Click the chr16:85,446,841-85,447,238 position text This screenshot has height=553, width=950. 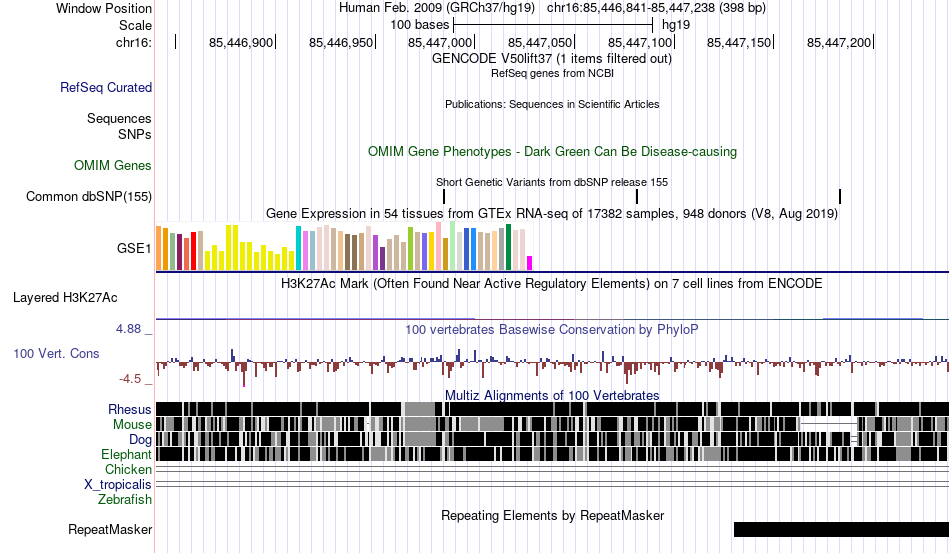[x=656, y=8]
